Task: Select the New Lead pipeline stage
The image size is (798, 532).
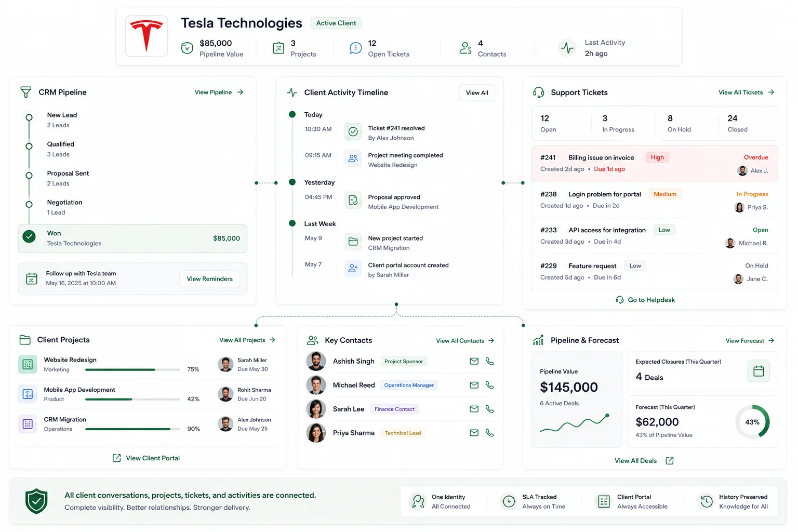Action: point(62,120)
